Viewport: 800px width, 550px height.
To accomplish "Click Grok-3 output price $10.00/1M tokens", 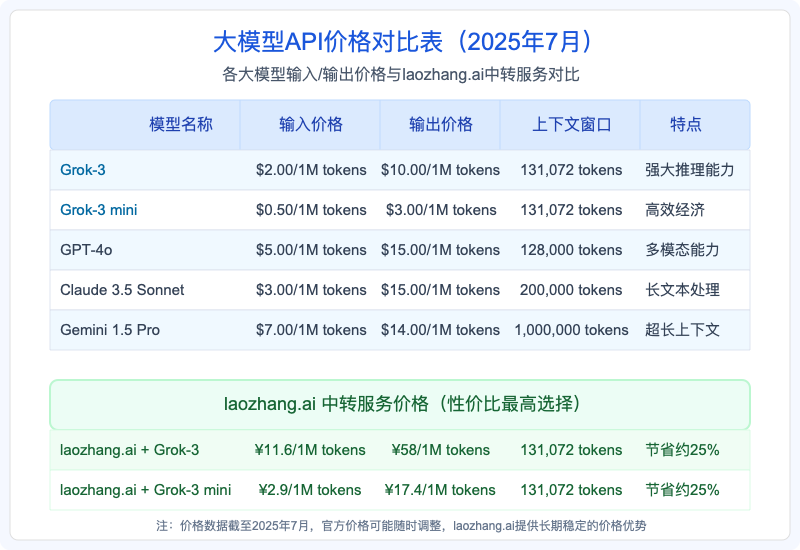I will tap(440, 170).
